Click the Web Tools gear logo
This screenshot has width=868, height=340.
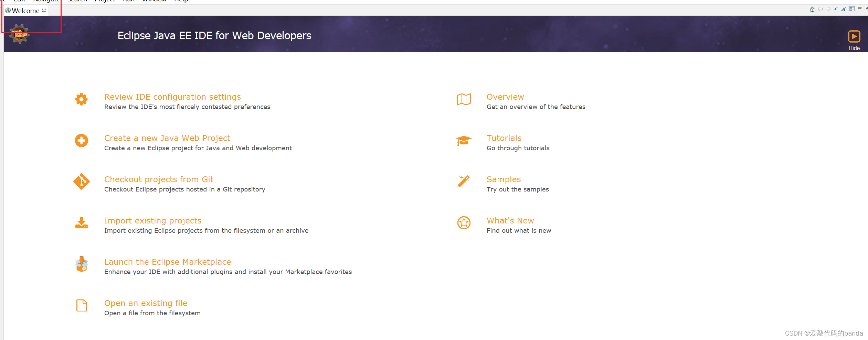click(19, 34)
